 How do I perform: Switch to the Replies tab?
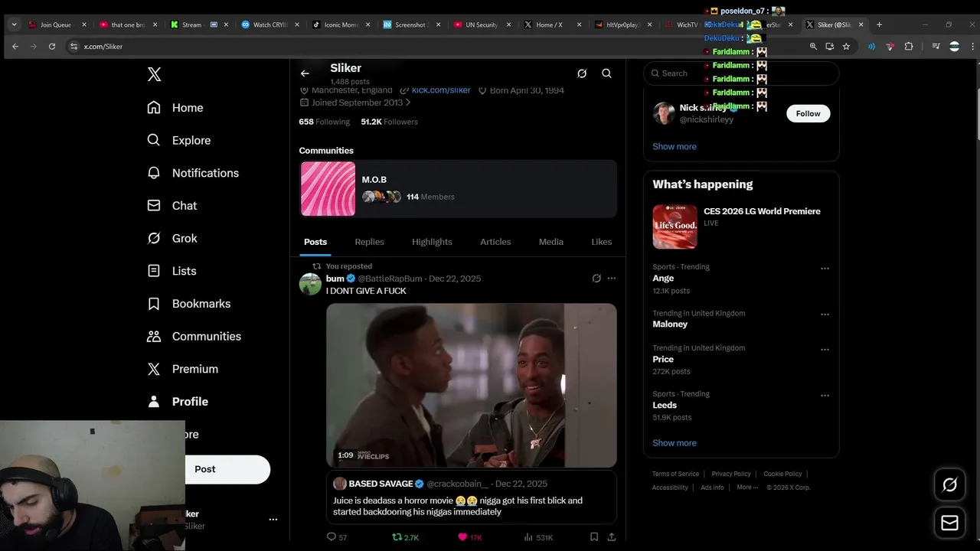click(x=369, y=242)
